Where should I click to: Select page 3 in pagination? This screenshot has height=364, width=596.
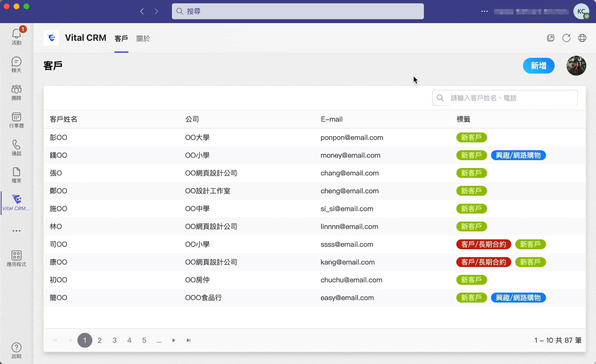pos(114,340)
